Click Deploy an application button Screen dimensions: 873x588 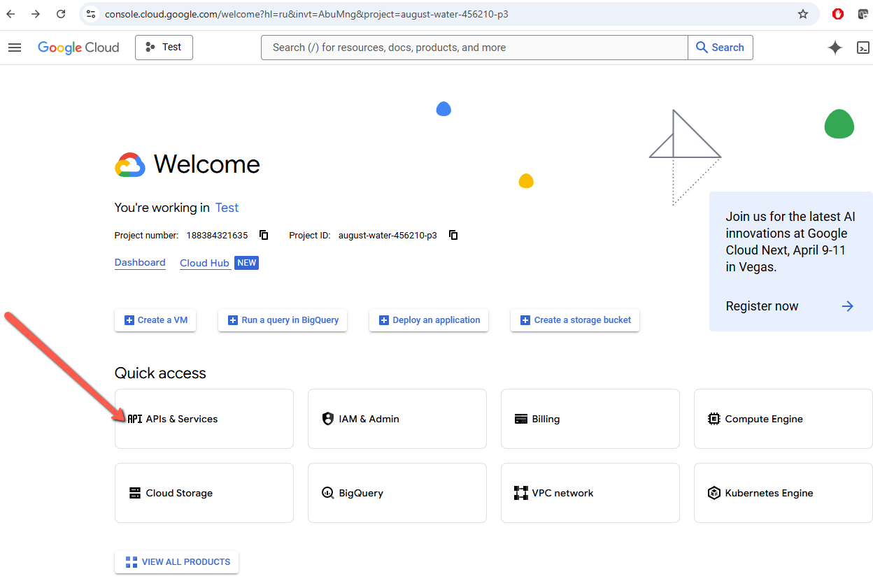429,320
